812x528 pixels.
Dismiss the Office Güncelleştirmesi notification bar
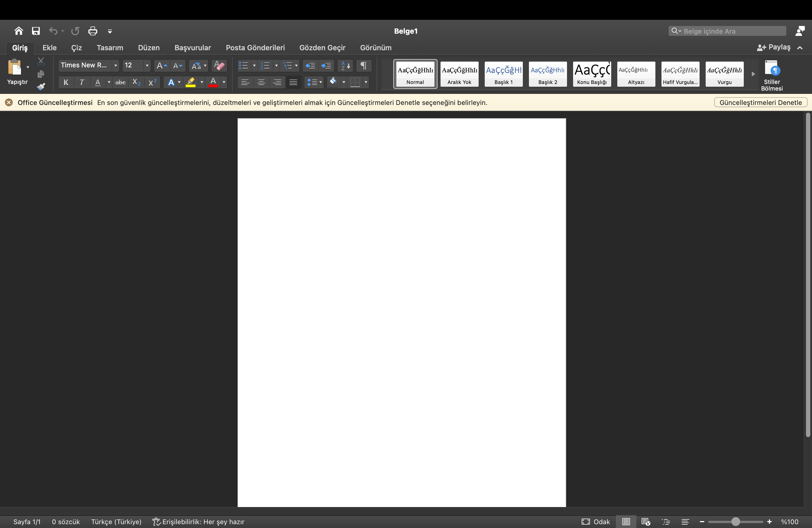click(x=9, y=103)
